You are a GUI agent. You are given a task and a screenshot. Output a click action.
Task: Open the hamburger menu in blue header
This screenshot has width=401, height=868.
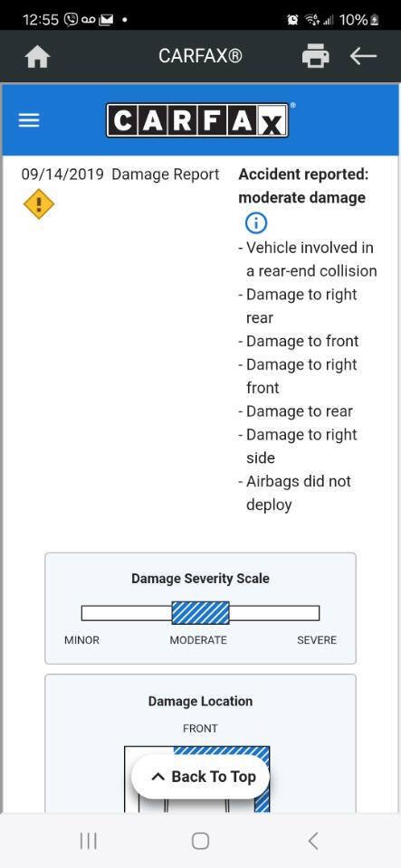29,120
